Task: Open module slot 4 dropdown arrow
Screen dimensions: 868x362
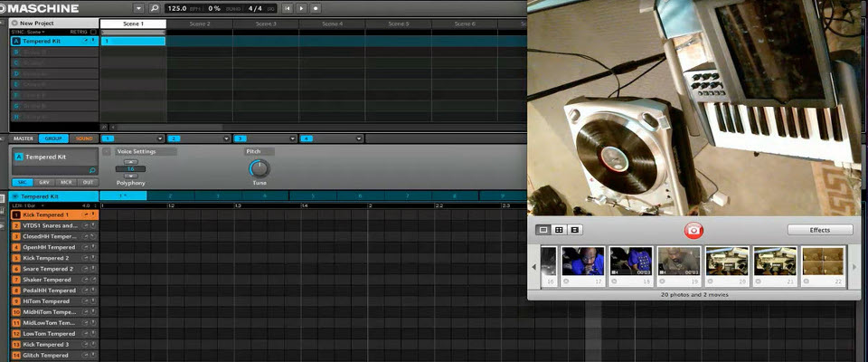Action: (359, 138)
